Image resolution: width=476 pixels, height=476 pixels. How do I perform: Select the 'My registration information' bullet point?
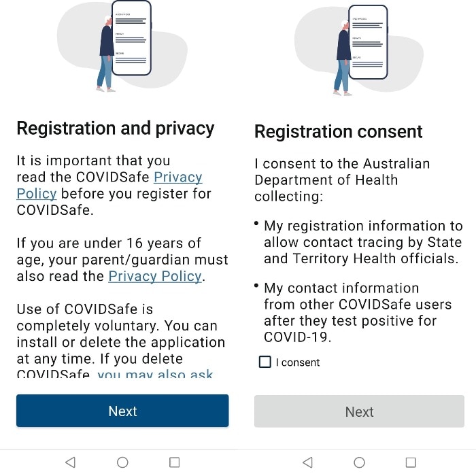click(362, 242)
